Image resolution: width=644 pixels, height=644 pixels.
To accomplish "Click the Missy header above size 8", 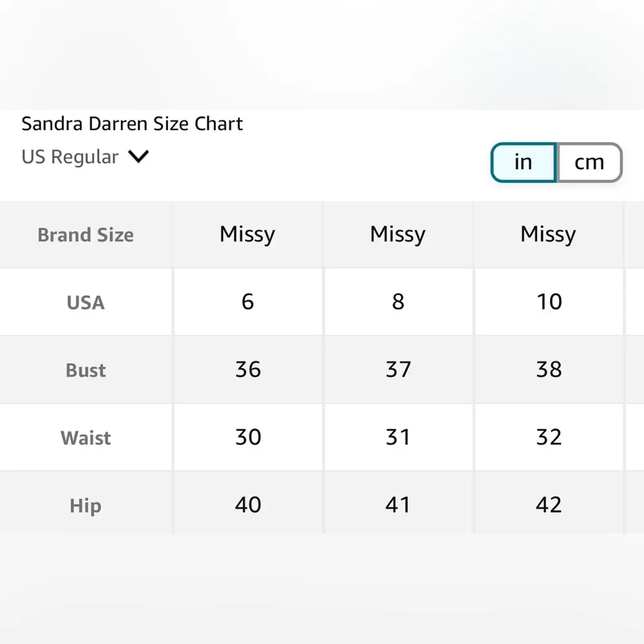I will point(398,234).
